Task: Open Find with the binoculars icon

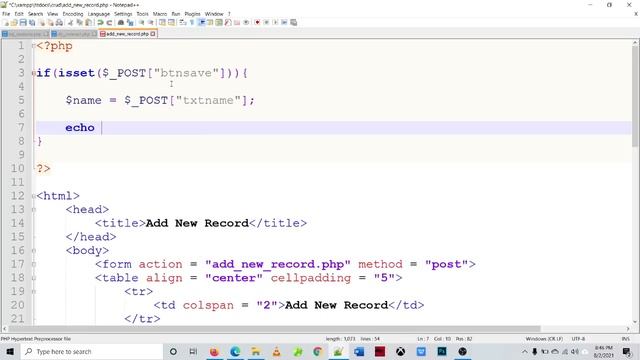Action: click(x=121, y=22)
